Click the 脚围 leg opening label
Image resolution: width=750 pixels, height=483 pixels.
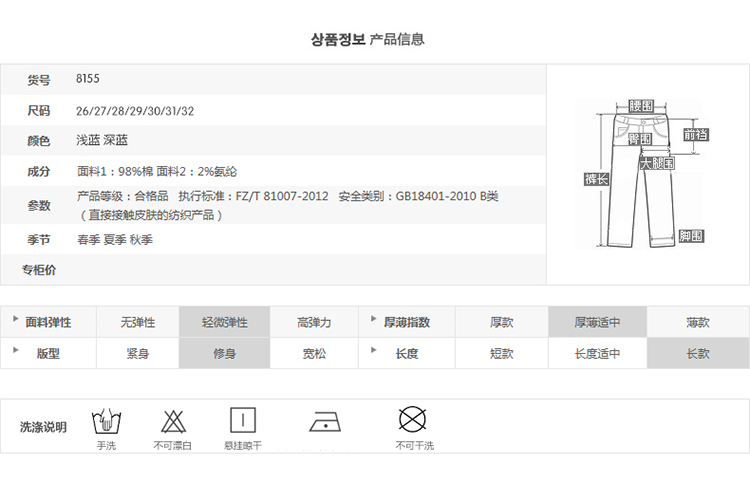tap(690, 236)
